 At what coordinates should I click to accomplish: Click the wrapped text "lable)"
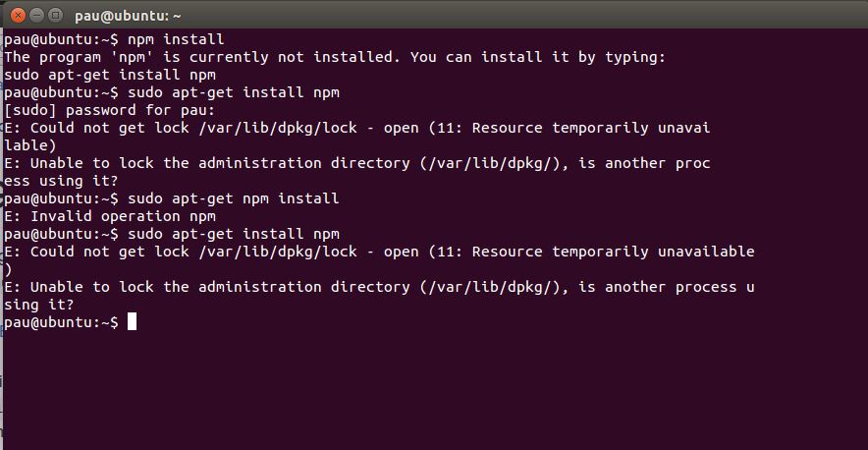coord(30,145)
